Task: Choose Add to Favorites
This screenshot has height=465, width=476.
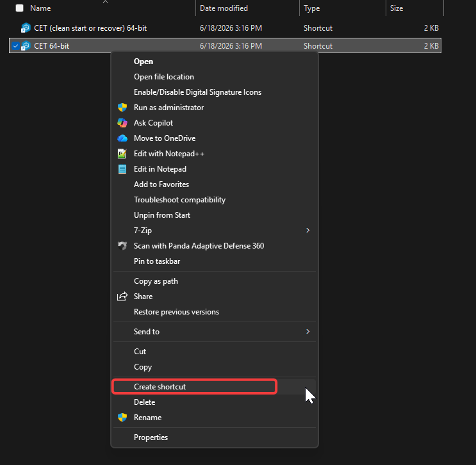Action: coord(161,184)
